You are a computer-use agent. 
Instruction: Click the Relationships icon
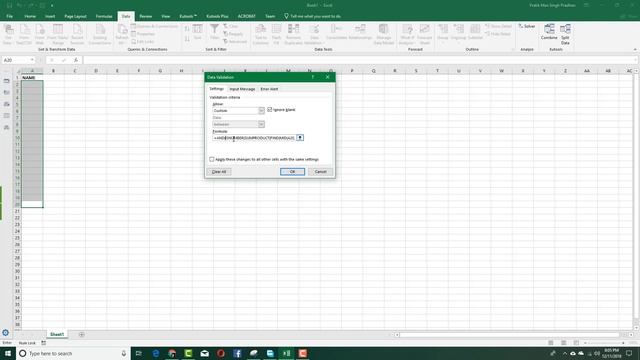pos(360,32)
